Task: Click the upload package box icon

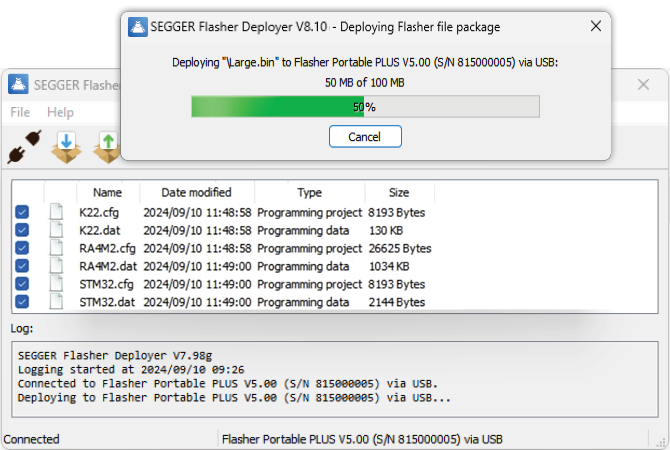Action: point(107,146)
